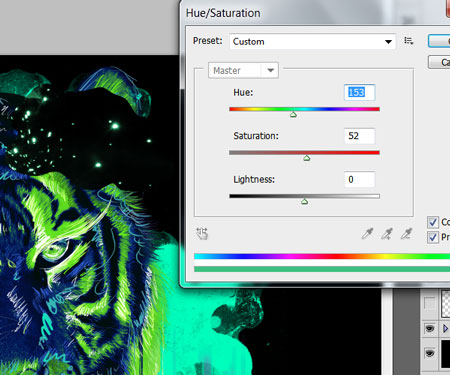Open the preset options menu icon
The height and width of the screenshot is (375, 450).
coord(409,41)
